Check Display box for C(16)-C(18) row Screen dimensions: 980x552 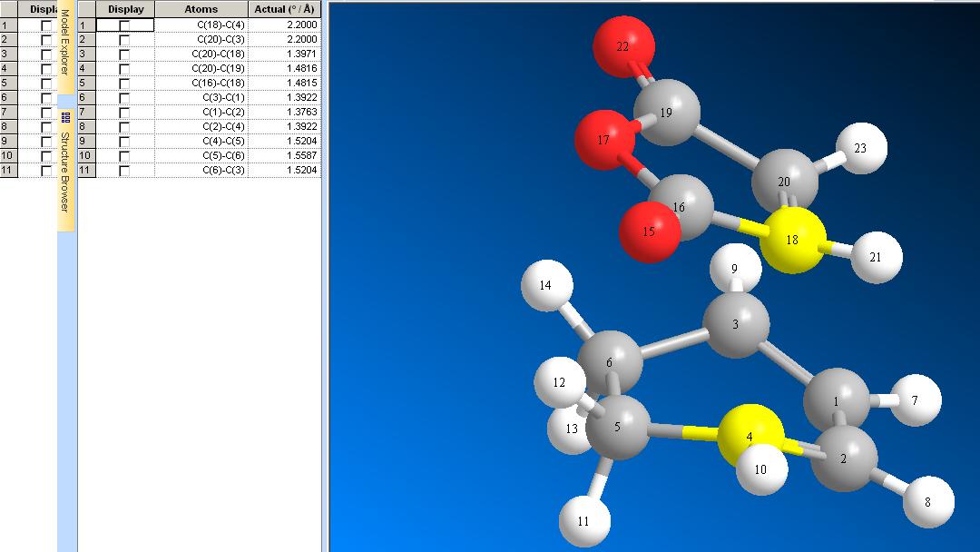124,84
